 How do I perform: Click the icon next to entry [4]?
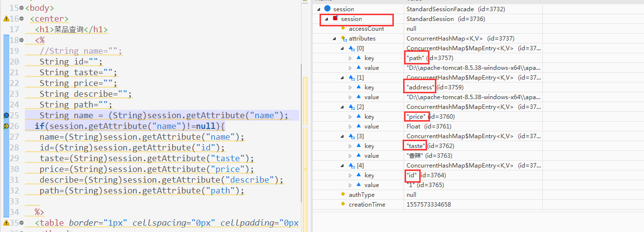pos(351,165)
